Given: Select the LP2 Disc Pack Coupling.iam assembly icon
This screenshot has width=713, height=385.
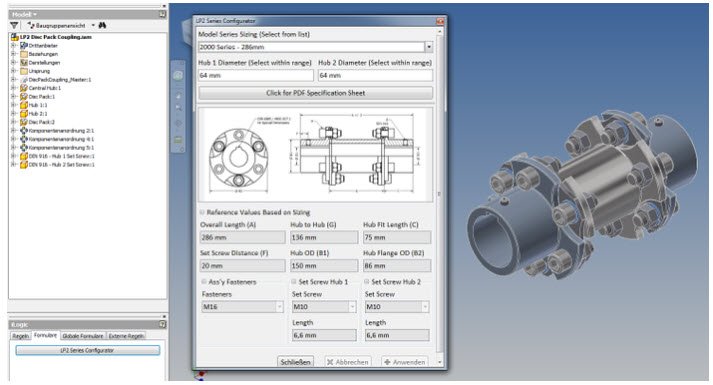Looking at the screenshot, I should pyautogui.click(x=15, y=37).
